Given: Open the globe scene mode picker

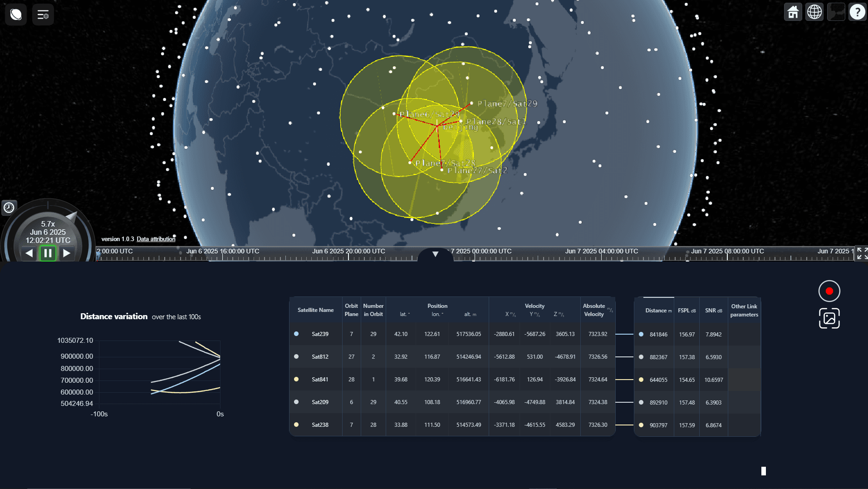Looking at the screenshot, I should coord(814,12).
